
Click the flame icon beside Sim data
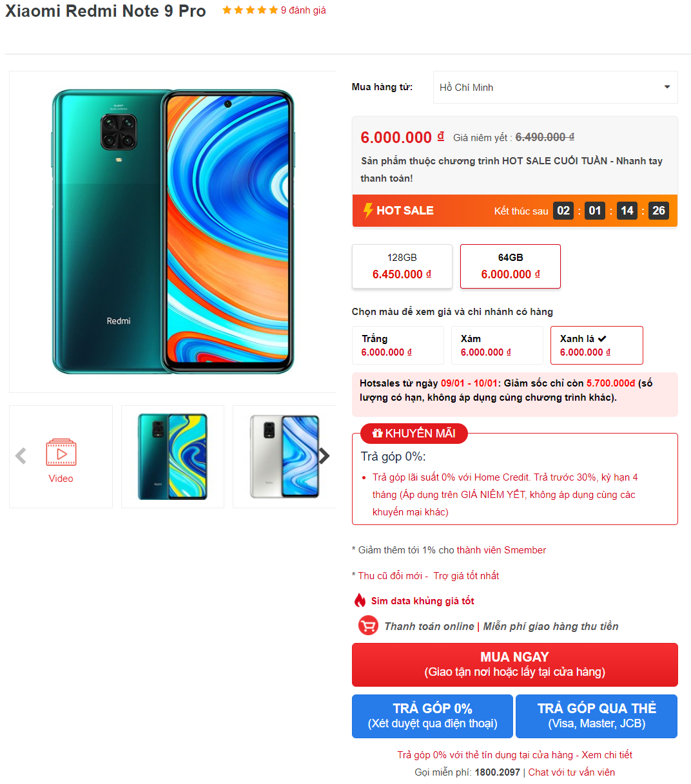(360, 600)
